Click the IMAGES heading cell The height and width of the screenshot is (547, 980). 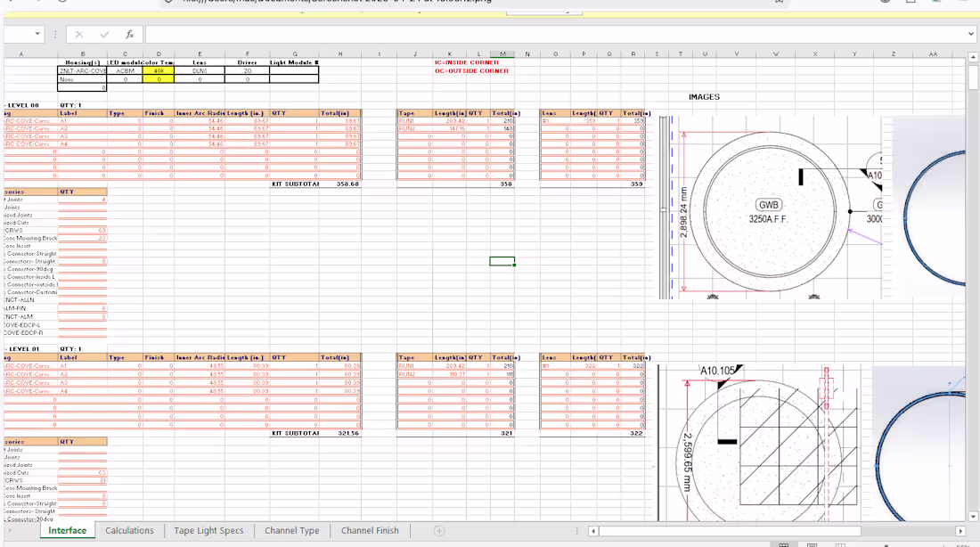click(704, 97)
